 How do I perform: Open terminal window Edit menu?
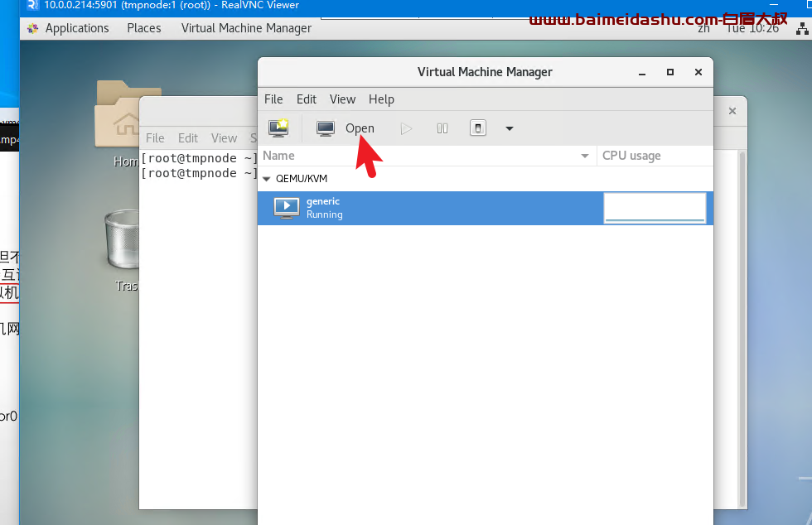tap(188, 138)
